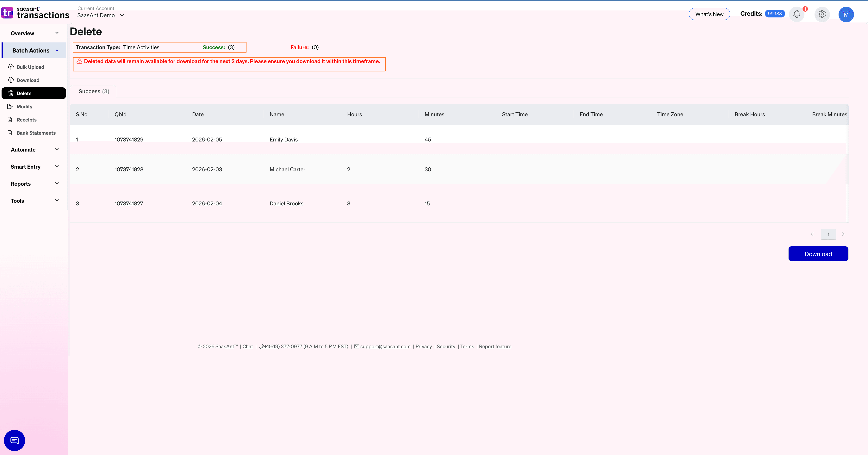Open the chat bubble widget
The width and height of the screenshot is (868, 455).
[x=14, y=440]
